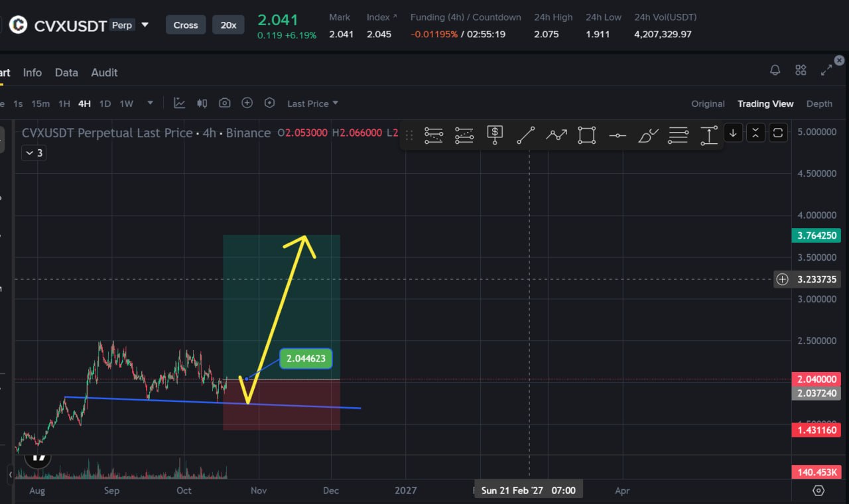Screen dimensions: 849x504
Task: Click the down arrow button in drawing toolbar
Action: coord(733,133)
